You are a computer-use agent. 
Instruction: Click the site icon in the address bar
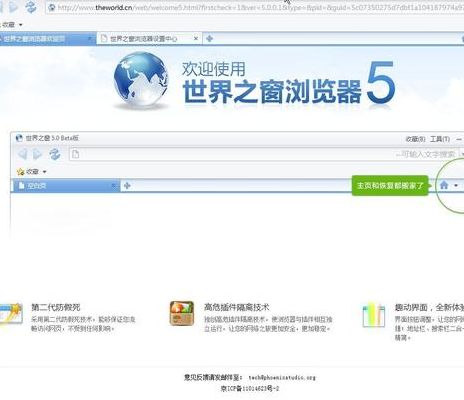click(x=51, y=7)
